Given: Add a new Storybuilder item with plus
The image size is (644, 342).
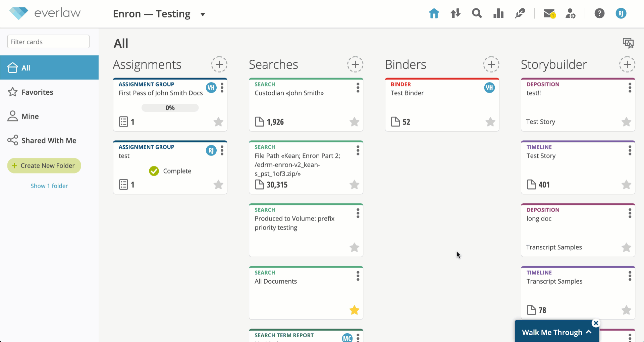Looking at the screenshot, I should 627,64.
